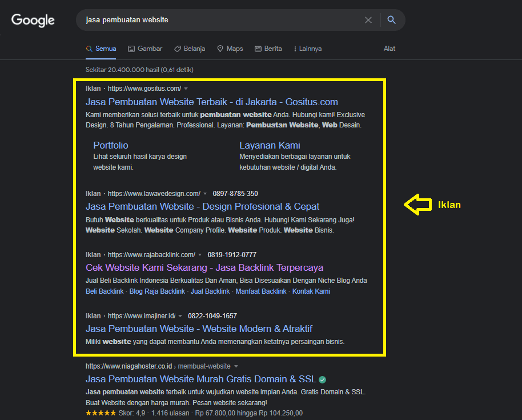Click the Jual Backlink sitelink
The image size is (522, 420).
click(210, 291)
